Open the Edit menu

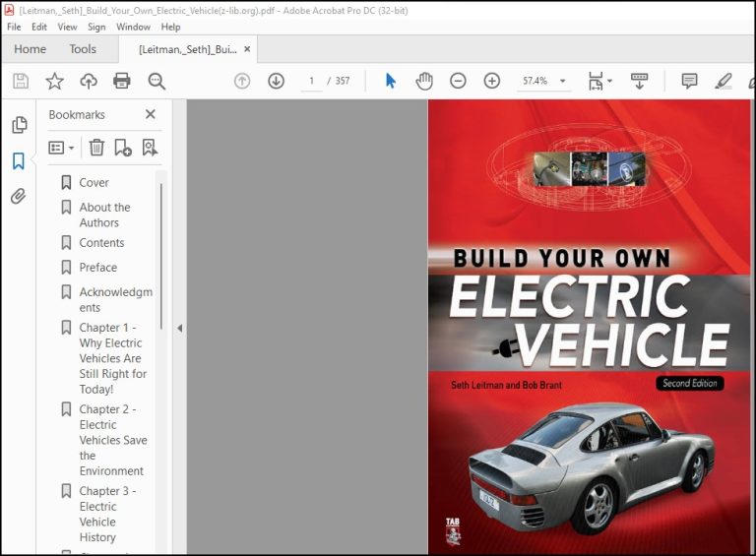coord(39,27)
